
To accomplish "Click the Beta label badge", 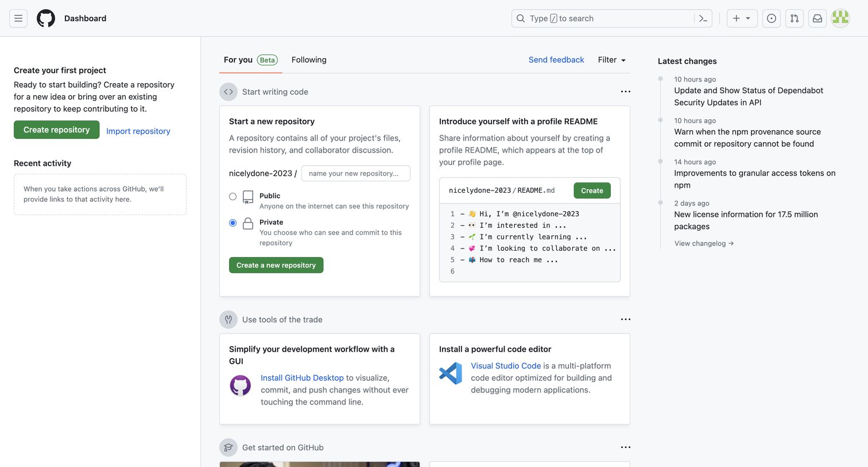I will tap(268, 60).
